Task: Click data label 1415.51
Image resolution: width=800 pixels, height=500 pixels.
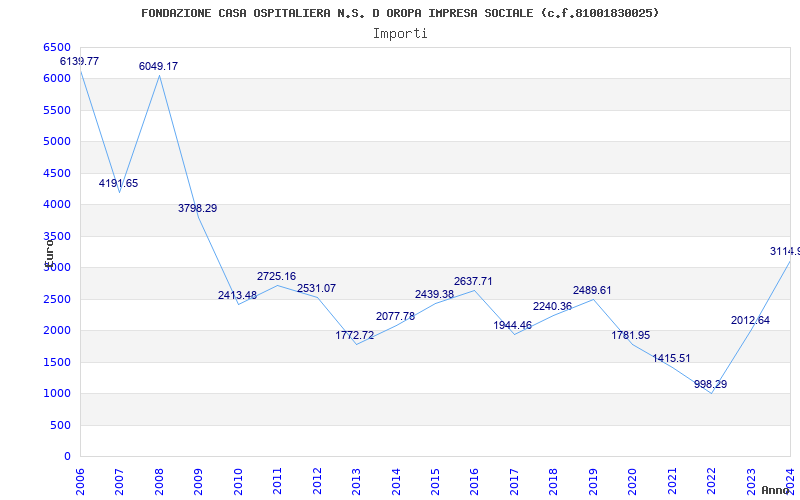Action: coord(671,359)
